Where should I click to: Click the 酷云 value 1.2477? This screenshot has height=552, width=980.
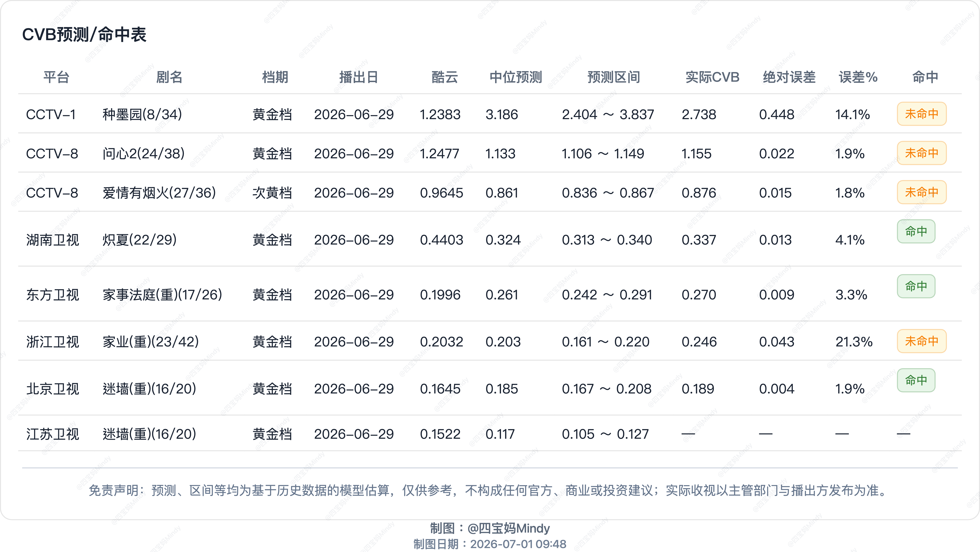pyautogui.click(x=439, y=154)
